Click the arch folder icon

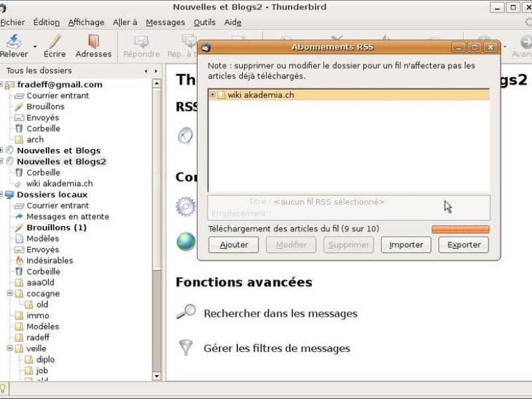19,140
